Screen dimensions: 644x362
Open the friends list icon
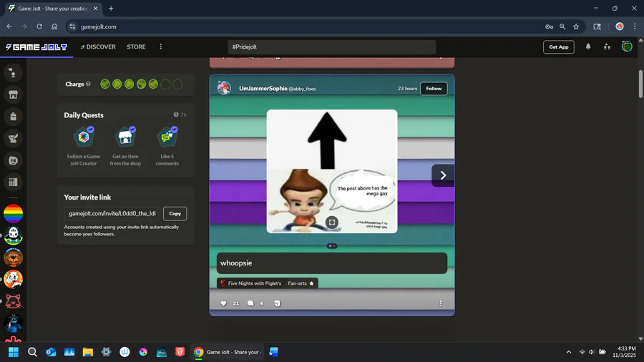pos(607,47)
